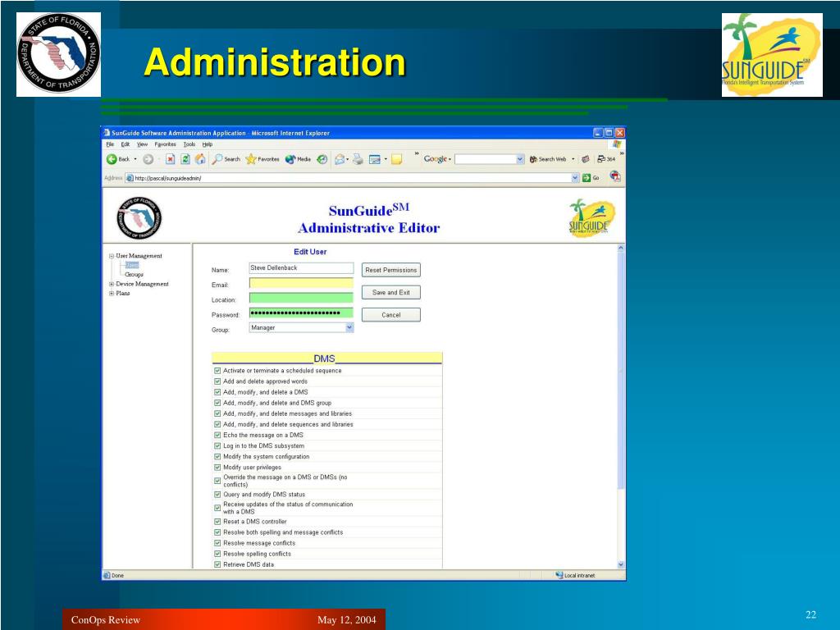Click the yellow Discuss note icon
This screenshot has height=630, width=840.
(x=396, y=159)
